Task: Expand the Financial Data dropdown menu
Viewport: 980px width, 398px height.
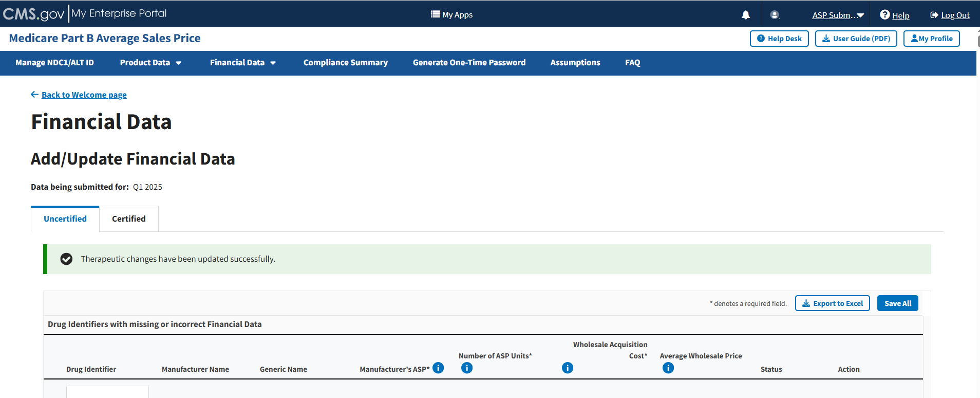Action: pyautogui.click(x=243, y=63)
